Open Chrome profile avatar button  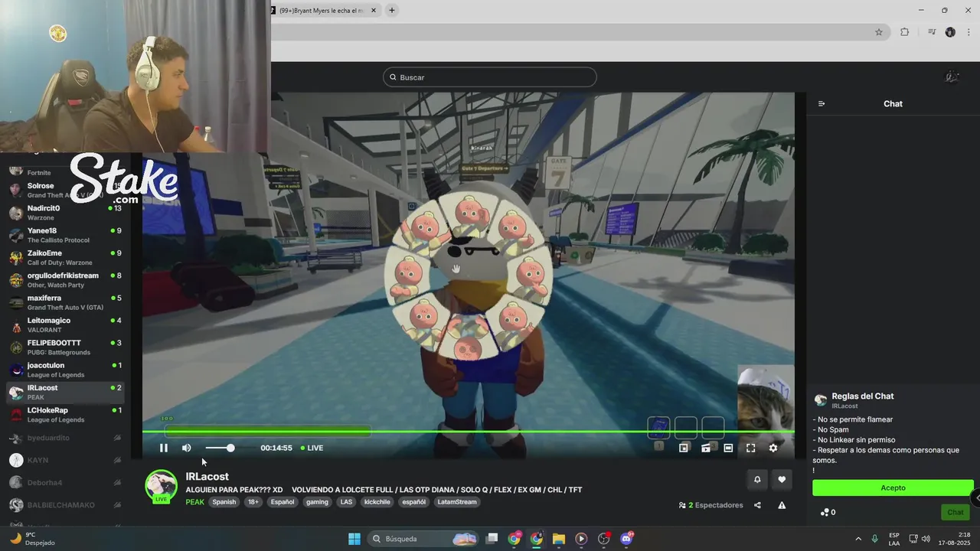pos(950,32)
